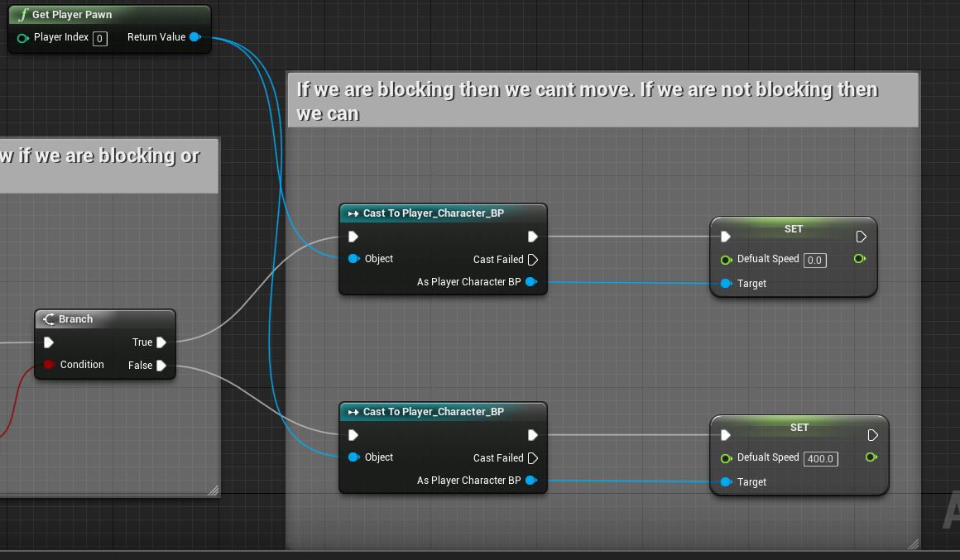Click Target pin on the SET node with 400.0
This screenshot has width=960, height=560.
point(726,482)
